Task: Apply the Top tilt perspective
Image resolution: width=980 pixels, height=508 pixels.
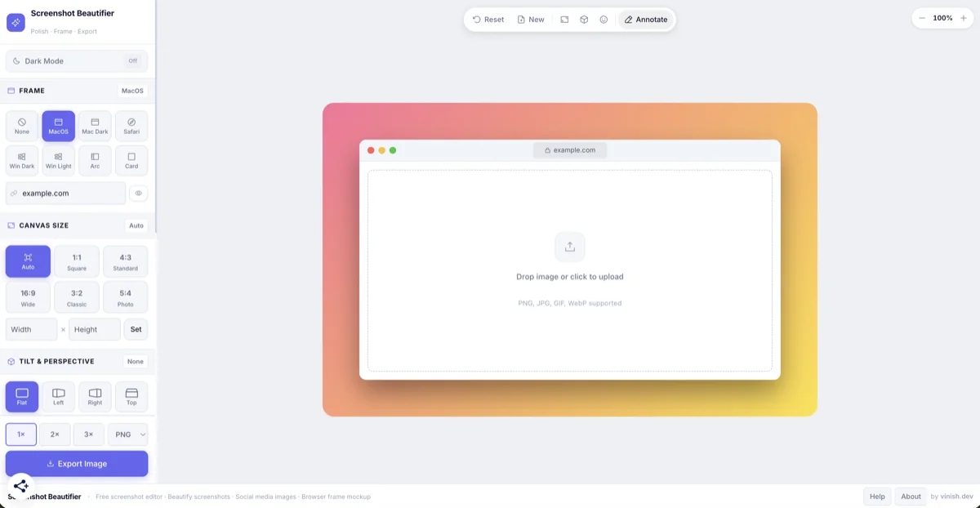Action: [x=131, y=397]
